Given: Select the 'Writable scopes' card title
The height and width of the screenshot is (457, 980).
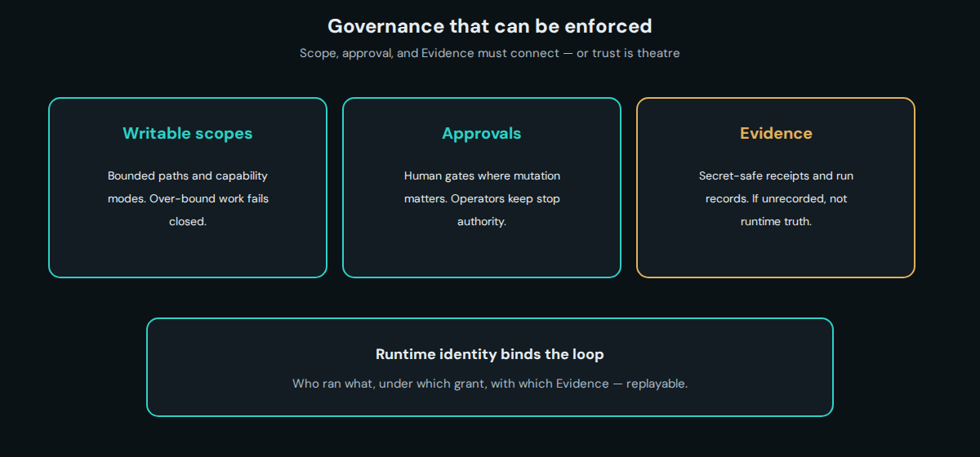Looking at the screenshot, I should [188, 133].
